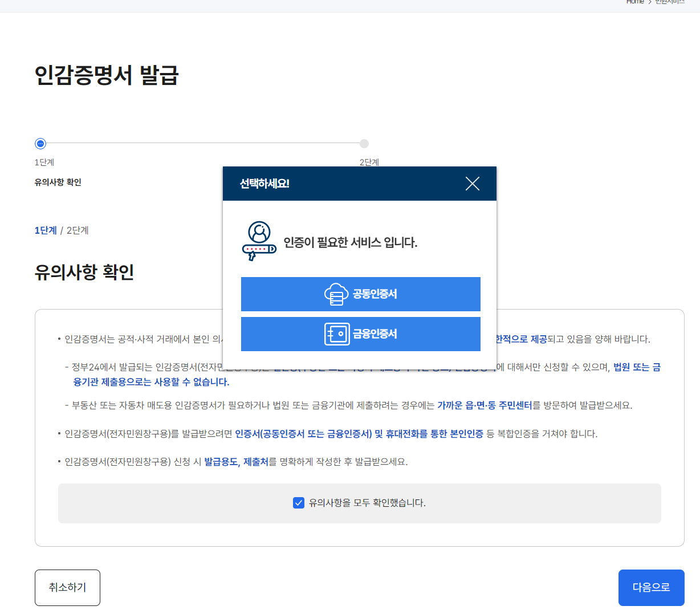Expand the breadcrumb chevron after Home
This screenshot has height=614, width=700.
(x=650, y=2)
